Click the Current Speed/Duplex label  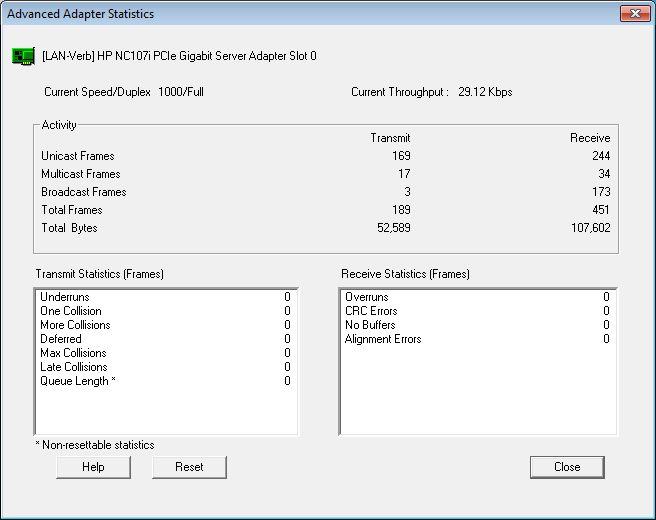[97, 92]
